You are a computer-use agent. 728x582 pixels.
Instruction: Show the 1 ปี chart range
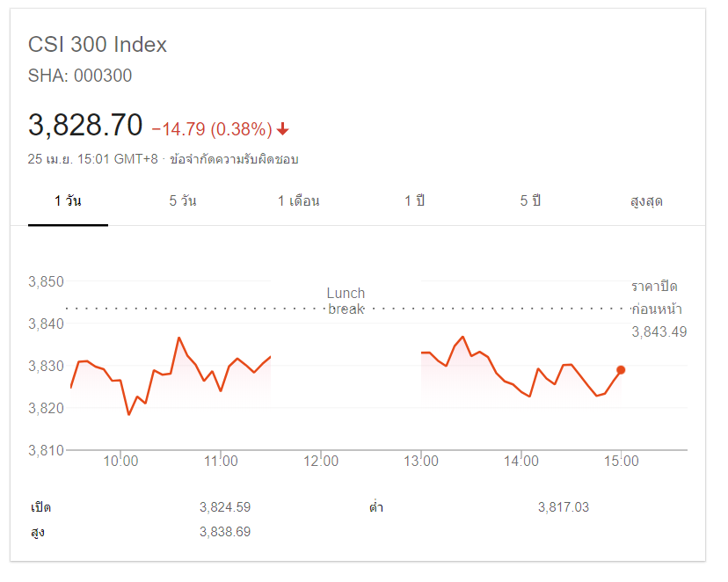click(415, 201)
